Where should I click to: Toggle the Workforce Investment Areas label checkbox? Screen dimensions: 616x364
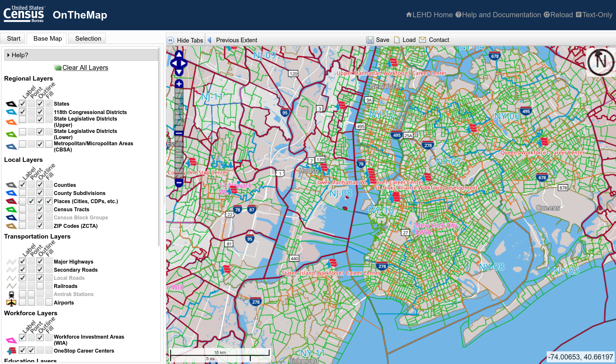click(x=22, y=337)
